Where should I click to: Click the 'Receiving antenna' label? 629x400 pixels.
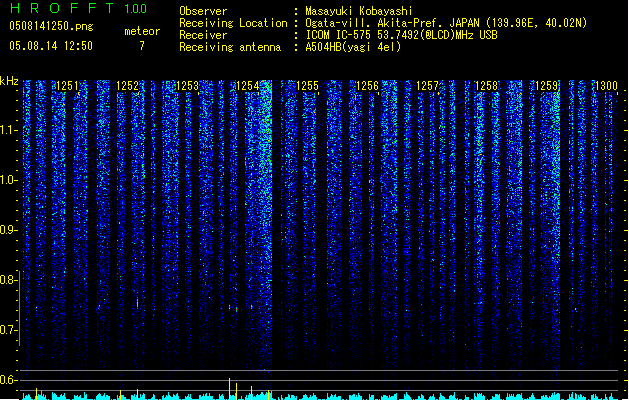(x=230, y=47)
